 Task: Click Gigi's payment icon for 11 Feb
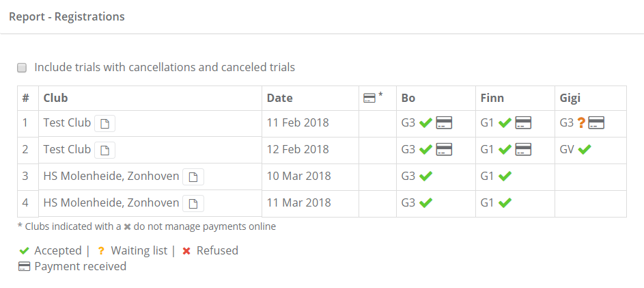click(x=597, y=123)
